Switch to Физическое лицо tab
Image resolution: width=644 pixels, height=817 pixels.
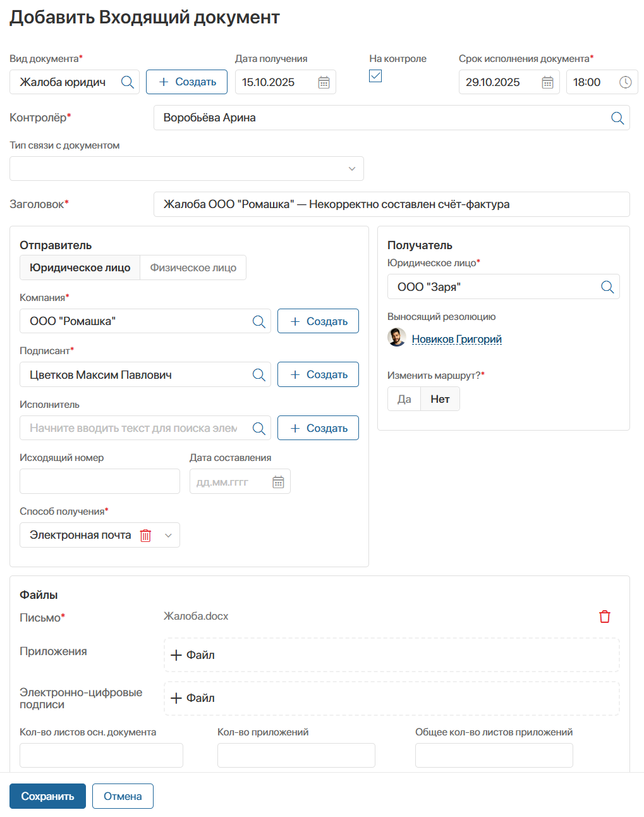point(193,267)
